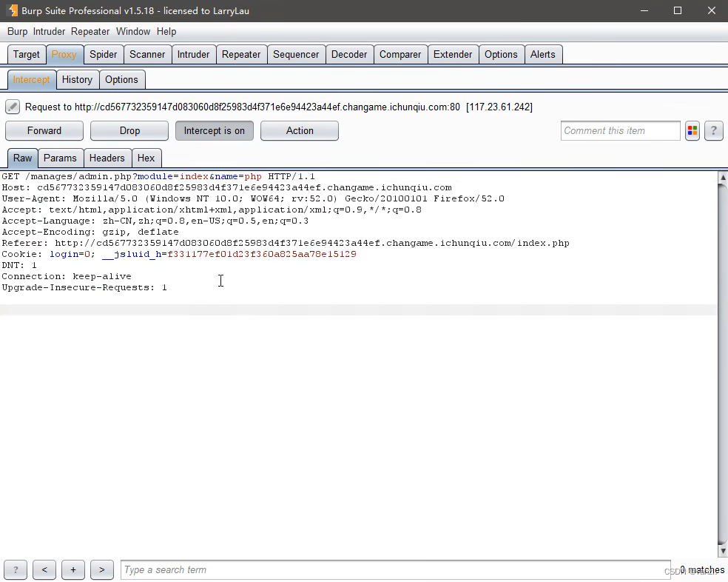The height and width of the screenshot is (582, 728).
Task: Switch to the Comparer tab
Action: (x=400, y=54)
